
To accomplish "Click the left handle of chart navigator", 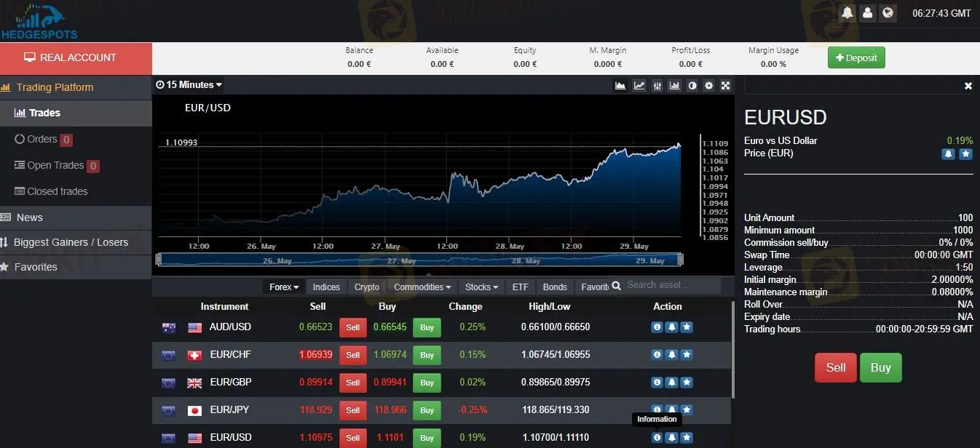I will (159, 260).
